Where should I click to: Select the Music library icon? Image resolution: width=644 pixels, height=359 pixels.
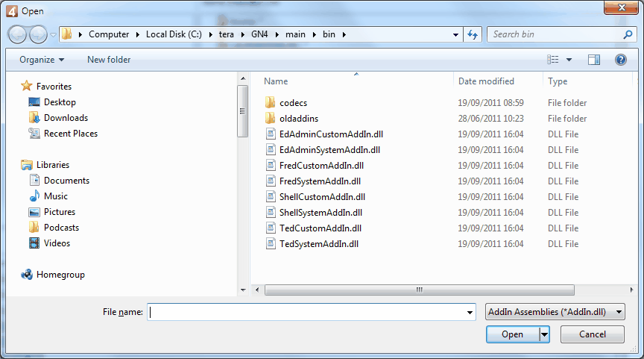(x=34, y=196)
